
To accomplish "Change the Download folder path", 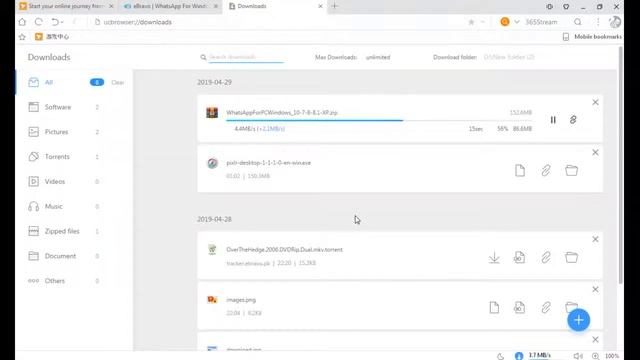I will (509, 58).
